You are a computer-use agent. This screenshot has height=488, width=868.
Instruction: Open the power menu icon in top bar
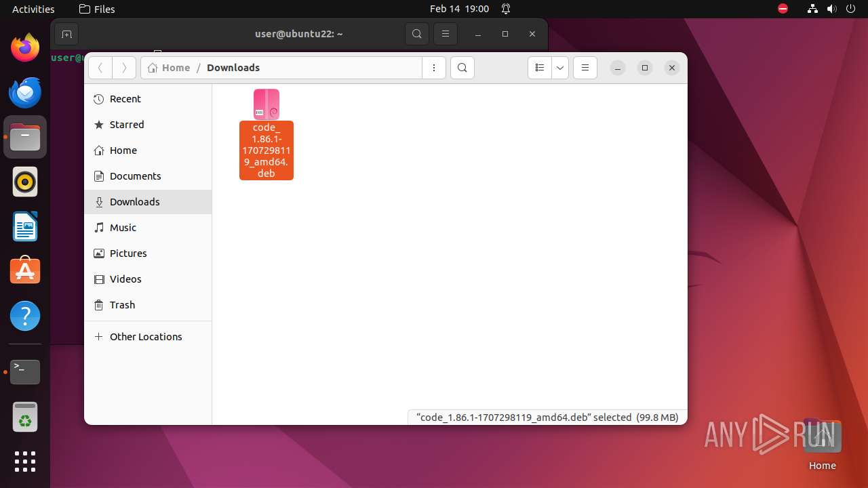(852, 9)
